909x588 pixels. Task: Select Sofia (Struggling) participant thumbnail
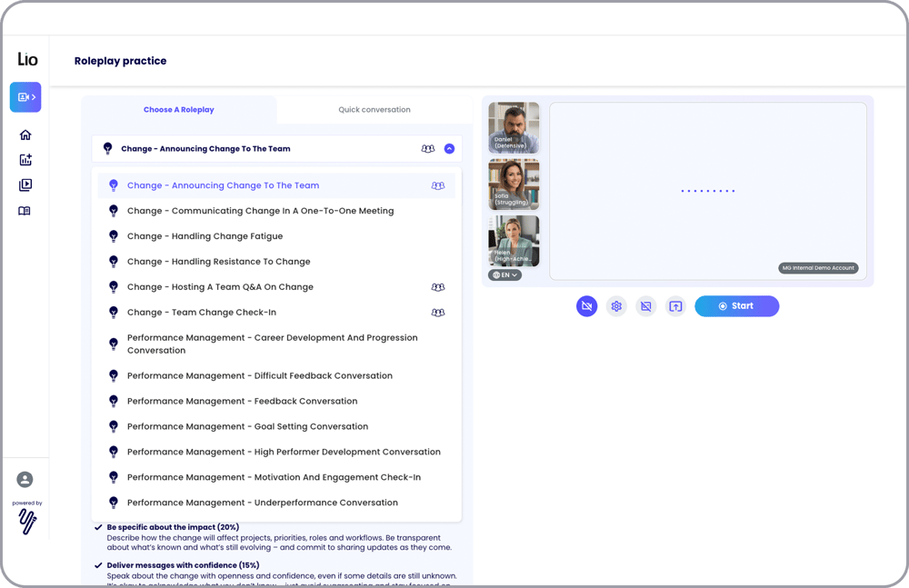(x=514, y=184)
